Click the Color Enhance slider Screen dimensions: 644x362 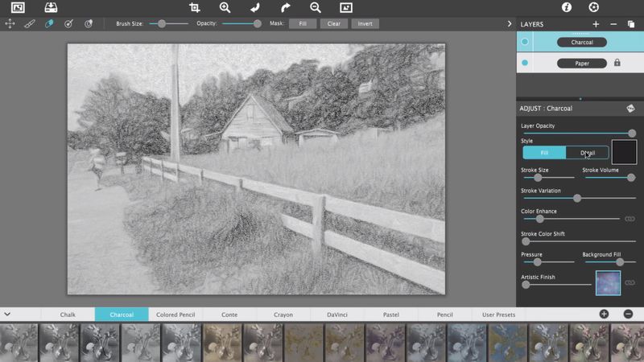(x=571, y=219)
